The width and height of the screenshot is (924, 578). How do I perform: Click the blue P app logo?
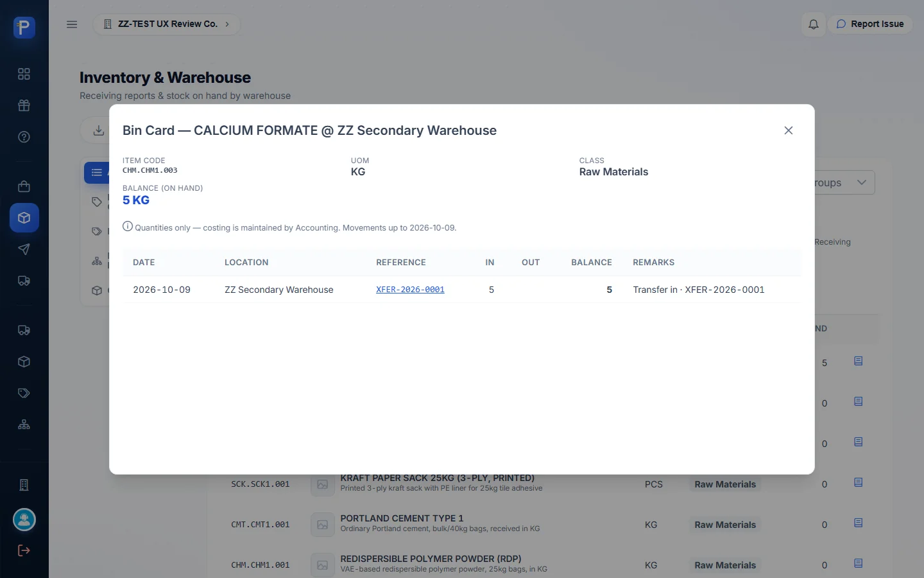[24, 28]
